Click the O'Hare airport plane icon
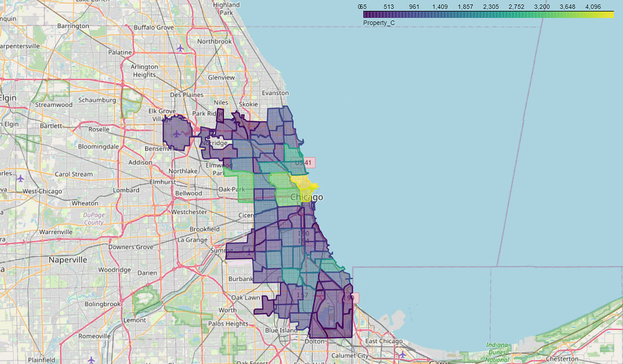The height and width of the screenshot is (364, 623). (177, 134)
